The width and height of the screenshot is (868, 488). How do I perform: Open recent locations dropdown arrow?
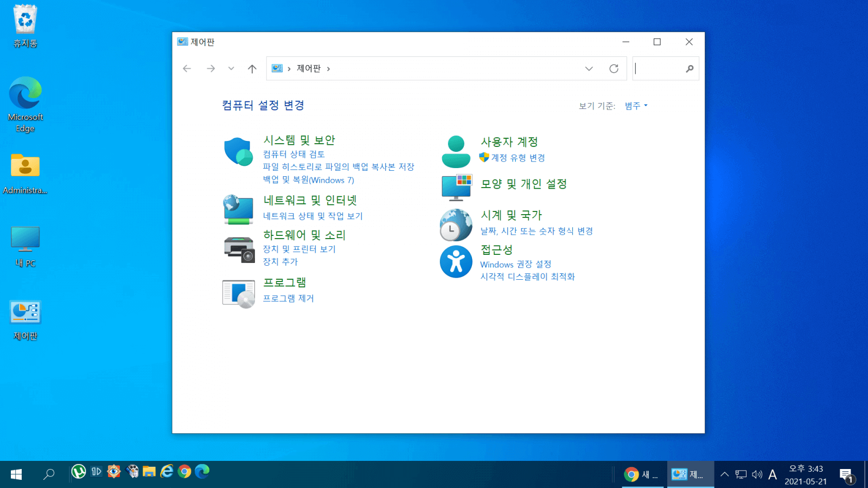tap(231, 68)
